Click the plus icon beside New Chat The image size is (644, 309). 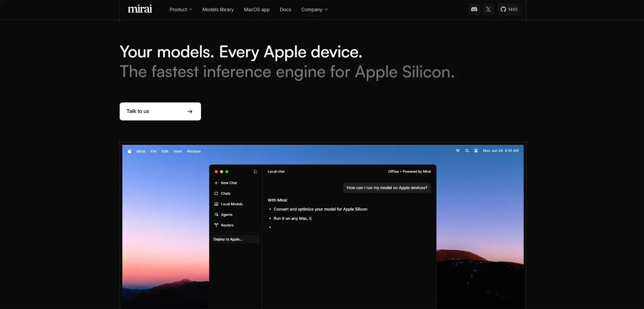pos(216,183)
